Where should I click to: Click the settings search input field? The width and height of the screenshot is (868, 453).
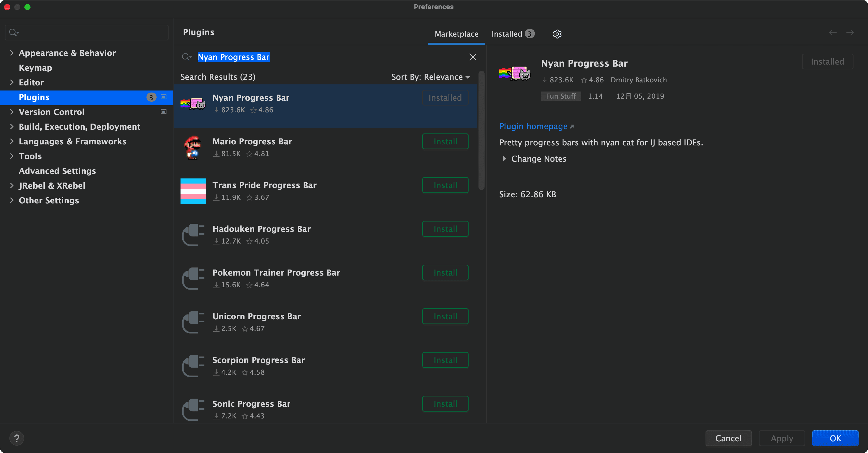91,33
